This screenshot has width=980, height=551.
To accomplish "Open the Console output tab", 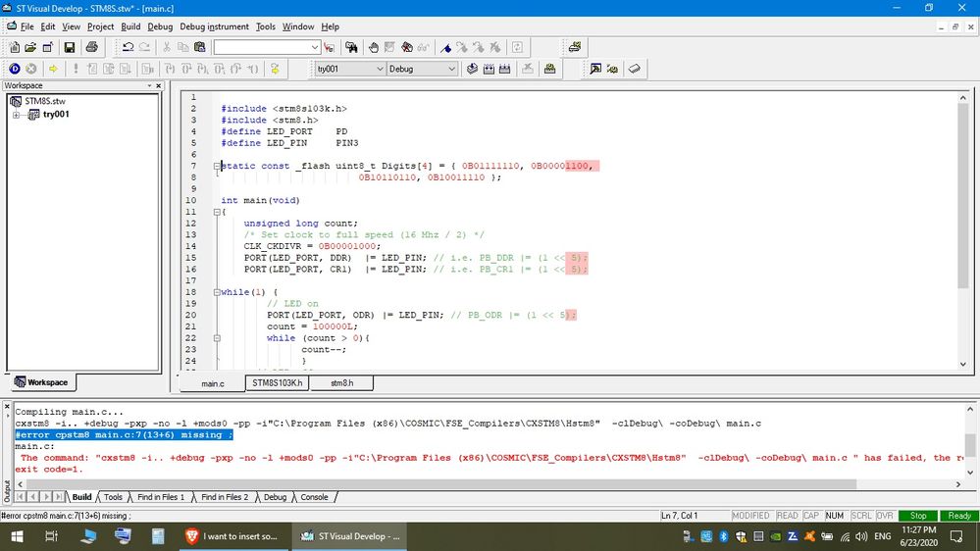I will click(x=314, y=497).
